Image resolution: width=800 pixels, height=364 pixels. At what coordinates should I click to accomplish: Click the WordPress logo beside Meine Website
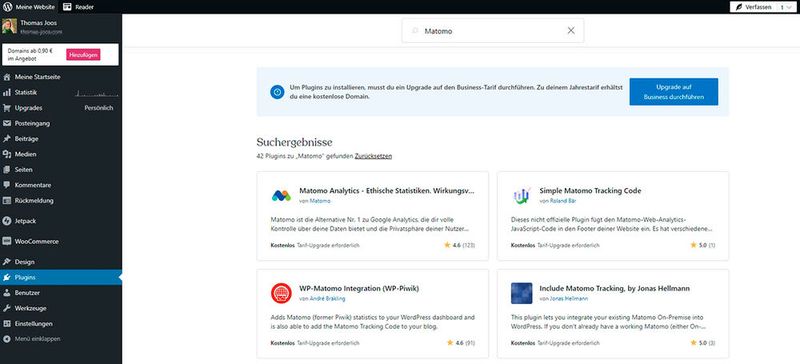[x=8, y=7]
